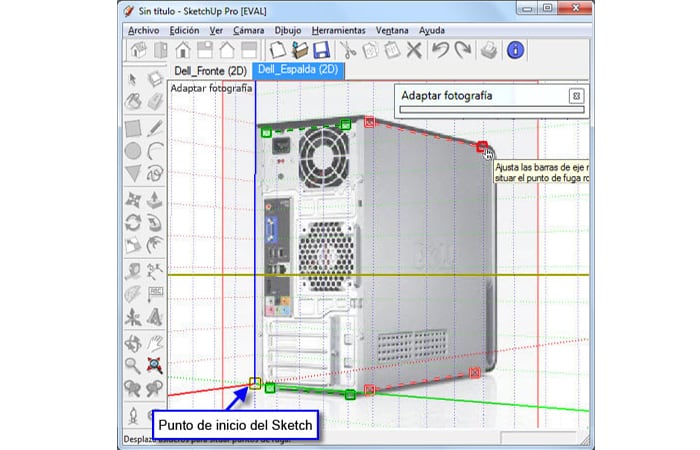Select the Line pencil tool
The height and width of the screenshot is (450, 700).
pos(155,129)
